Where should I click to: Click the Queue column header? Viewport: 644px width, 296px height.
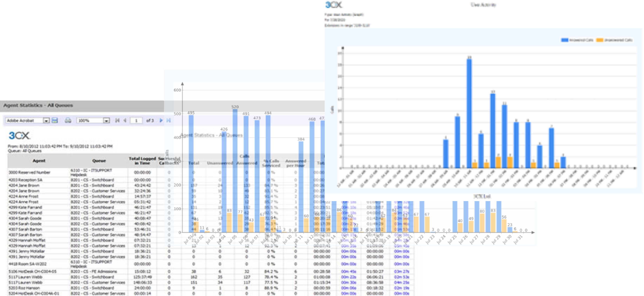point(99,161)
